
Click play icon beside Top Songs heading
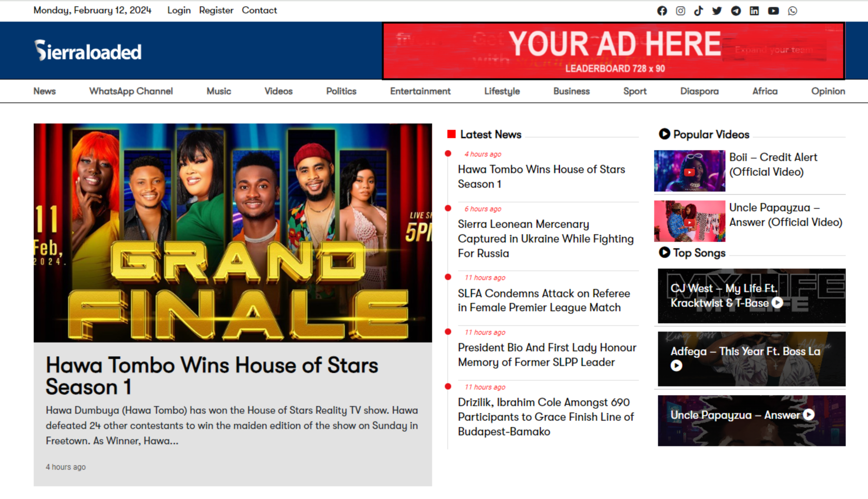[665, 253]
